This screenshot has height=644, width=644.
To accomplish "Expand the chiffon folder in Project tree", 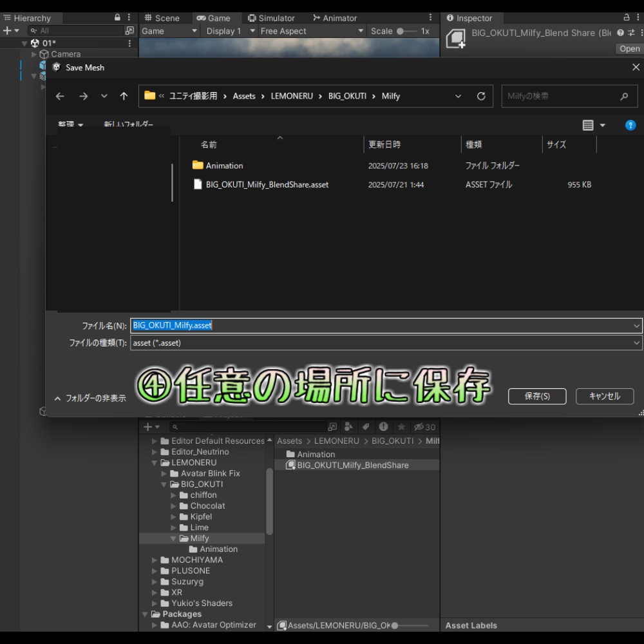I will (173, 495).
